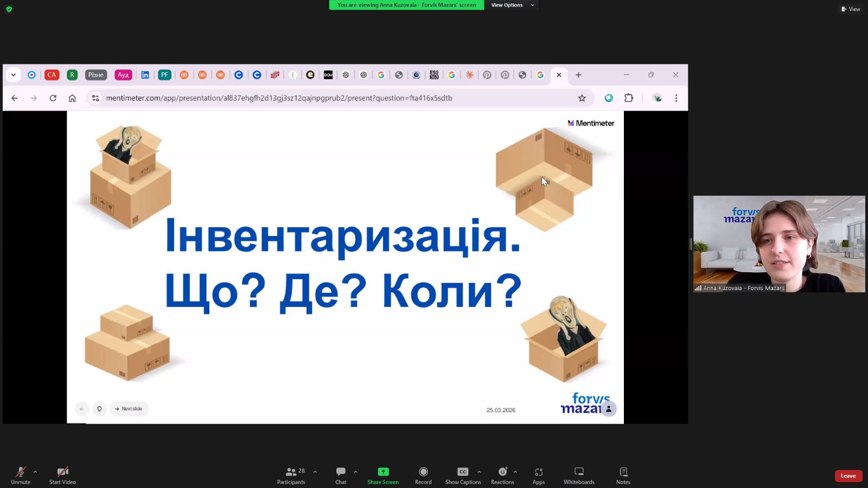Expand audio options arrow beside Unmute
Image resolution: width=868 pixels, height=488 pixels.
35,472
